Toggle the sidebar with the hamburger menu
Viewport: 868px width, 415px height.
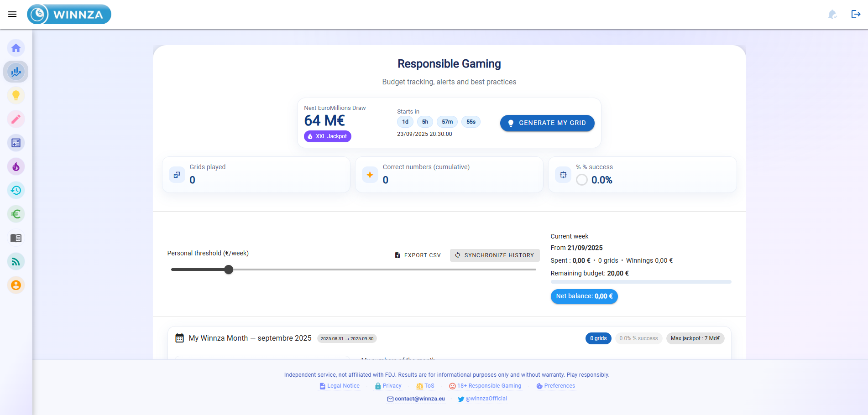pos(12,14)
